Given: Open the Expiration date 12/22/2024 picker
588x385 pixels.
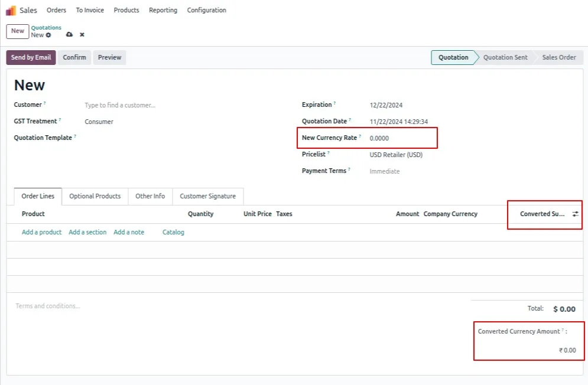Looking at the screenshot, I should click(x=386, y=105).
